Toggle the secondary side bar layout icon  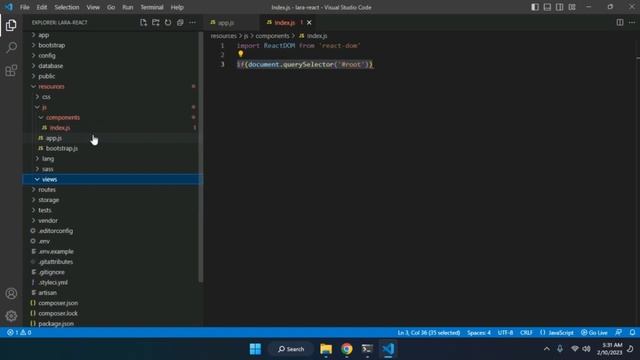coord(560,7)
